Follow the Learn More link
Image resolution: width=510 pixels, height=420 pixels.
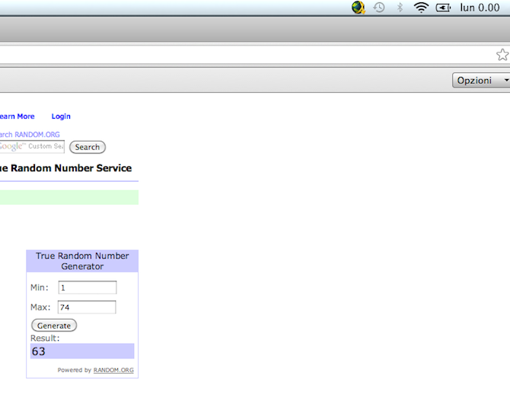click(17, 116)
